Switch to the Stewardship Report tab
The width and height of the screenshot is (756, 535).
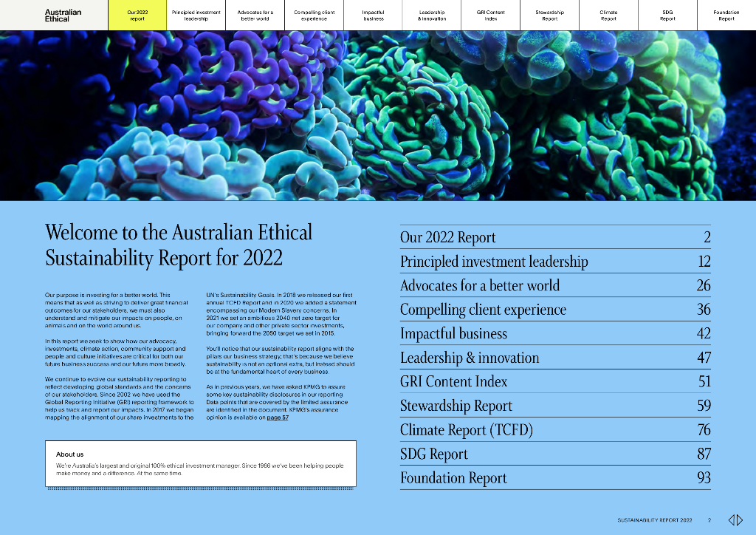pyautogui.click(x=549, y=16)
